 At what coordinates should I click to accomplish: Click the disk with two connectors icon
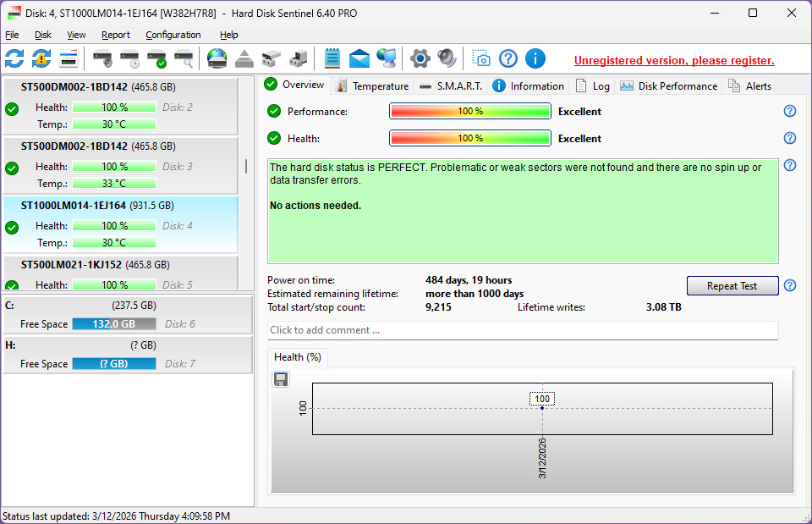click(271, 58)
